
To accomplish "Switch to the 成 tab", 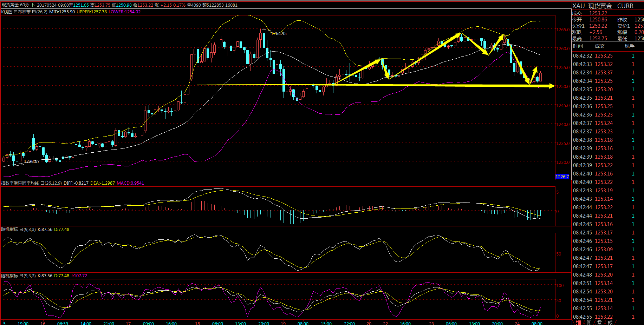I will [610, 322].
